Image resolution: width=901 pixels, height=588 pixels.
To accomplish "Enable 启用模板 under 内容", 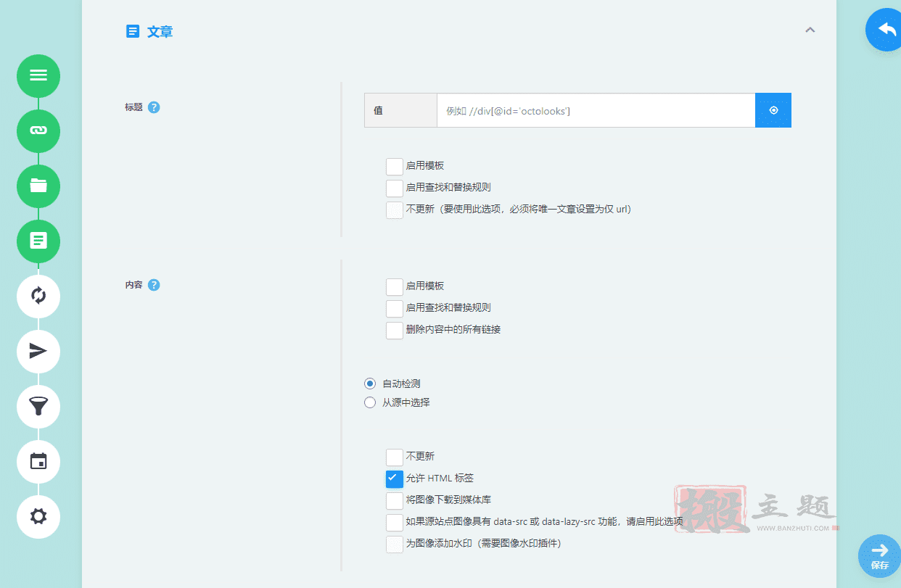I will coord(395,287).
